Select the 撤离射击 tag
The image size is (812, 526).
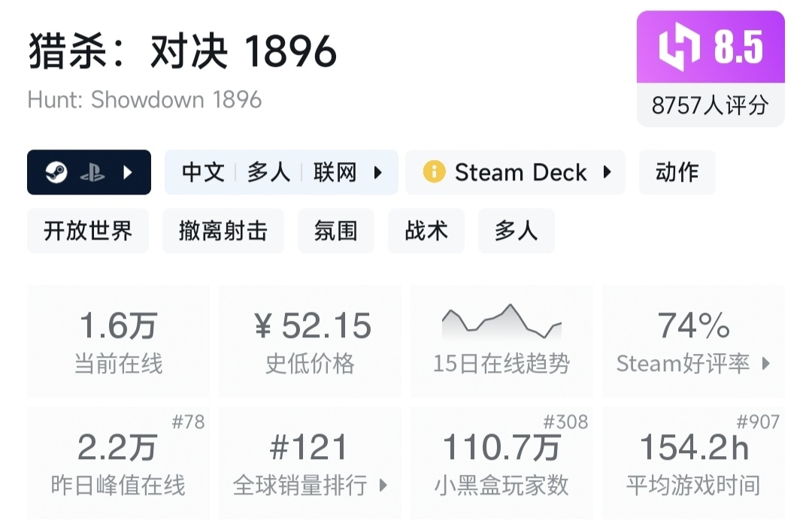coord(223,231)
